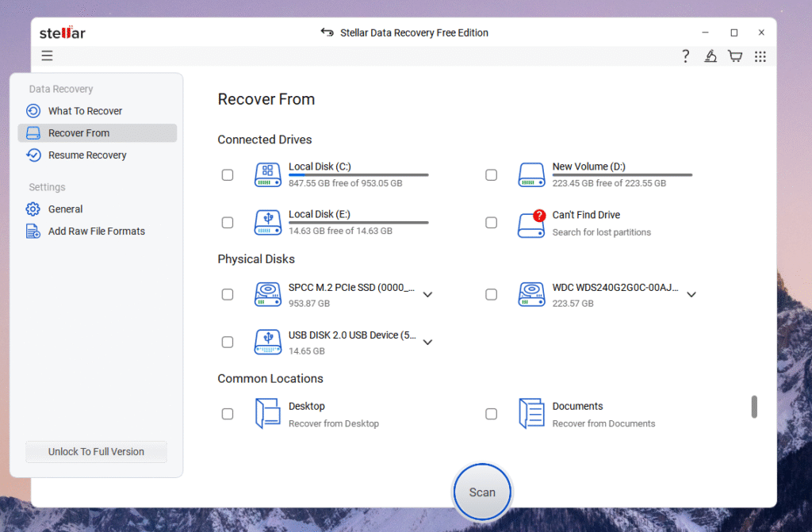Open Resume Recovery from sidebar
This screenshot has height=532, width=812.
87,155
